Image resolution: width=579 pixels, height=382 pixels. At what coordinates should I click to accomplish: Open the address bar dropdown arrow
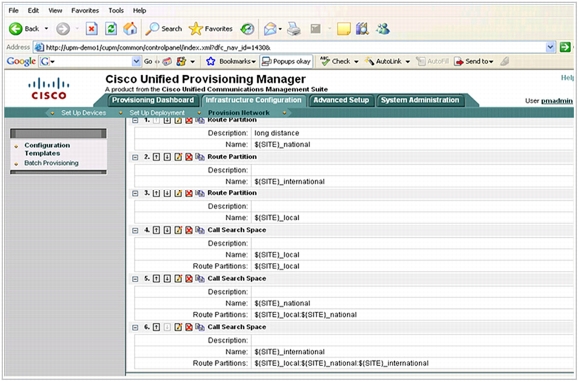[x=550, y=47]
